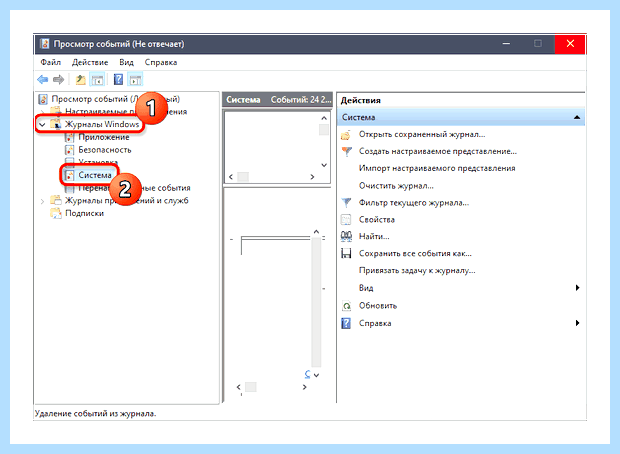The width and height of the screenshot is (620, 454).
Task: Click the binoculars icon beside Найти
Action: click(x=346, y=236)
